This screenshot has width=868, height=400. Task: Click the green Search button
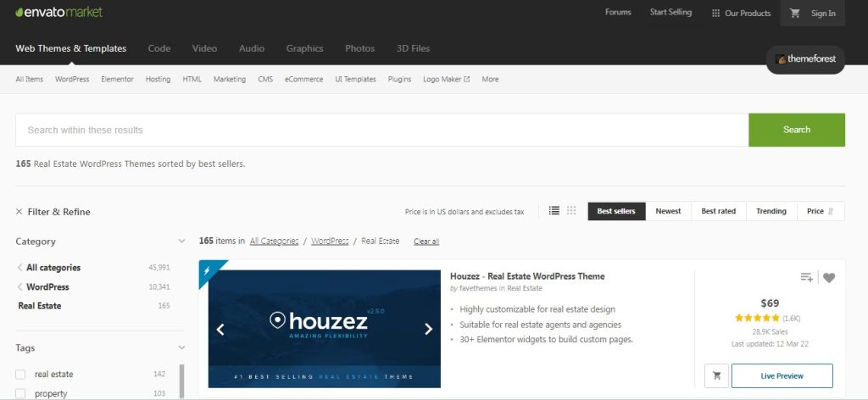click(x=797, y=130)
